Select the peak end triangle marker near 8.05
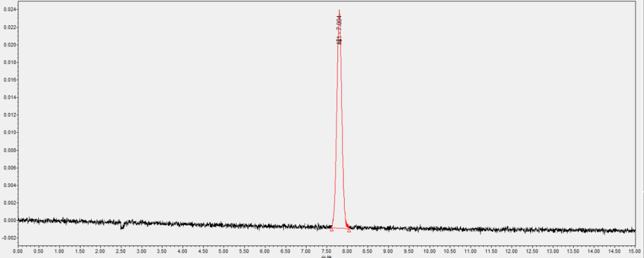Screen dimensions: 644x258 [349, 230]
